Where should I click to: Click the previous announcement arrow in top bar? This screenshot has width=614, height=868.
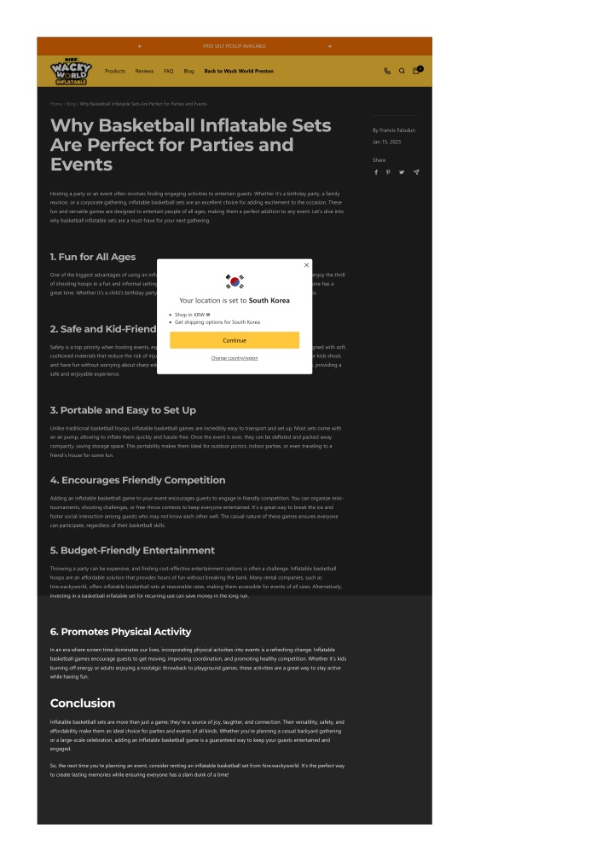pyautogui.click(x=140, y=47)
